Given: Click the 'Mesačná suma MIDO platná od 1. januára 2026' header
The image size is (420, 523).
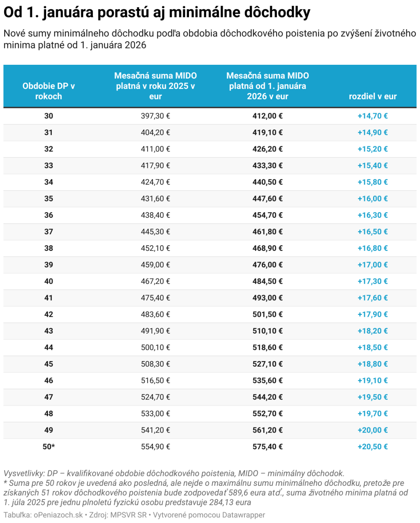Looking at the screenshot, I should [267, 86].
